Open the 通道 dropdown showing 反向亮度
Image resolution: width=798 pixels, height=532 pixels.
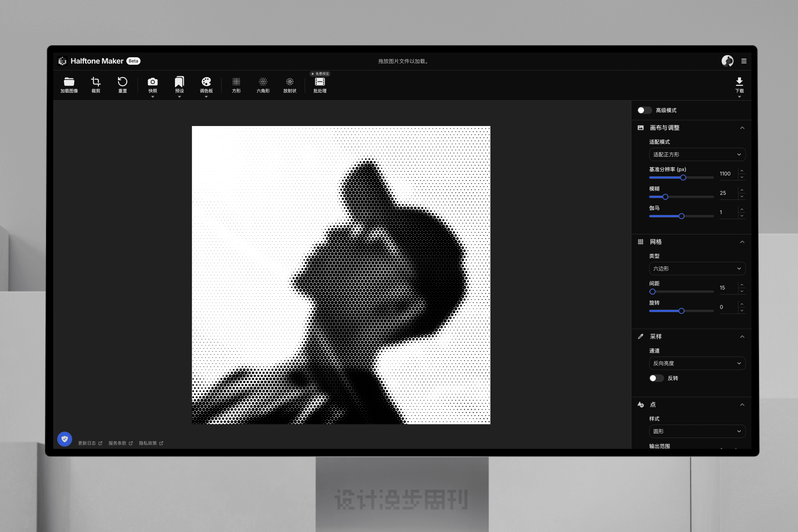click(x=697, y=363)
